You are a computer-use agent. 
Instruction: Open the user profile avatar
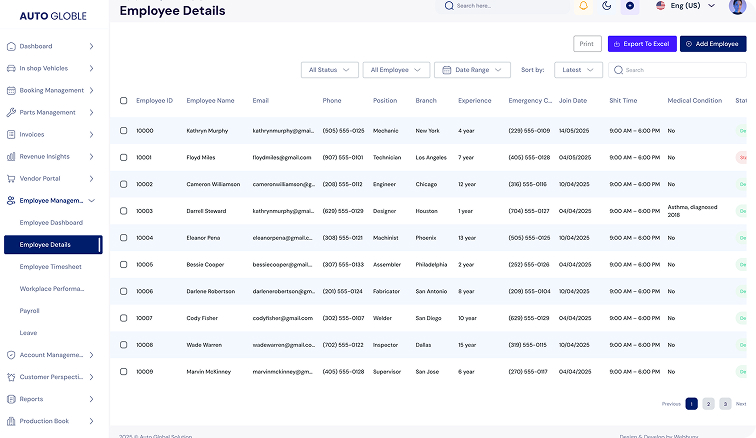click(x=738, y=6)
